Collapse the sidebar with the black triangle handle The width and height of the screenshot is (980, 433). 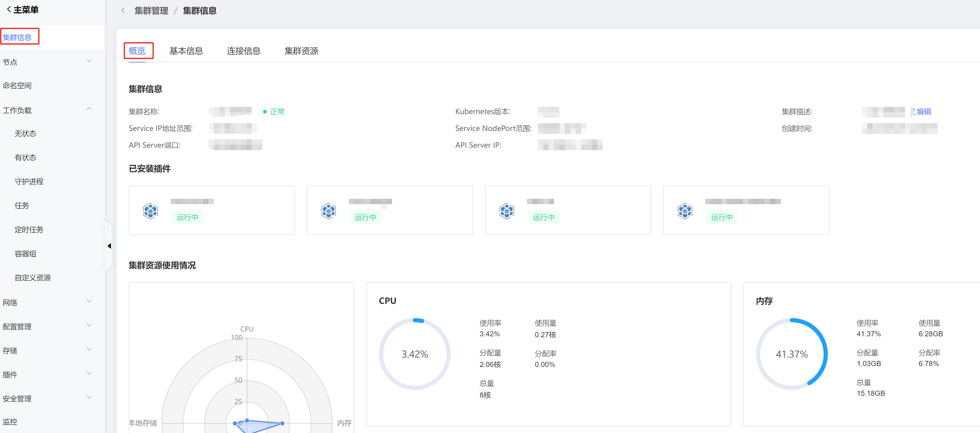tap(109, 246)
